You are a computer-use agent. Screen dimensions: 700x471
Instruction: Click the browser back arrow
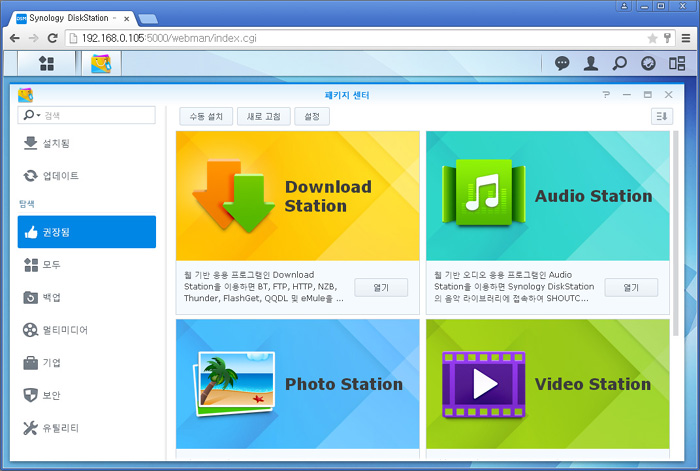pyautogui.click(x=15, y=38)
